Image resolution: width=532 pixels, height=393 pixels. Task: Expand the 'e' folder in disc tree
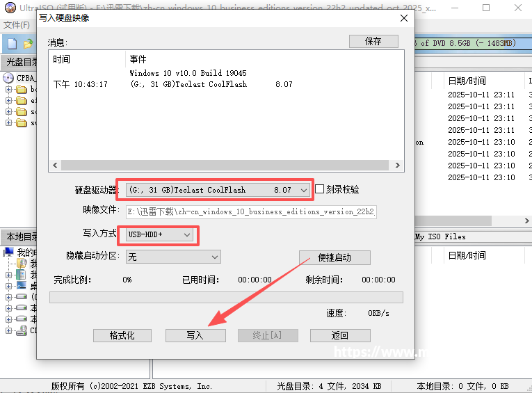[x=8, y=100]
